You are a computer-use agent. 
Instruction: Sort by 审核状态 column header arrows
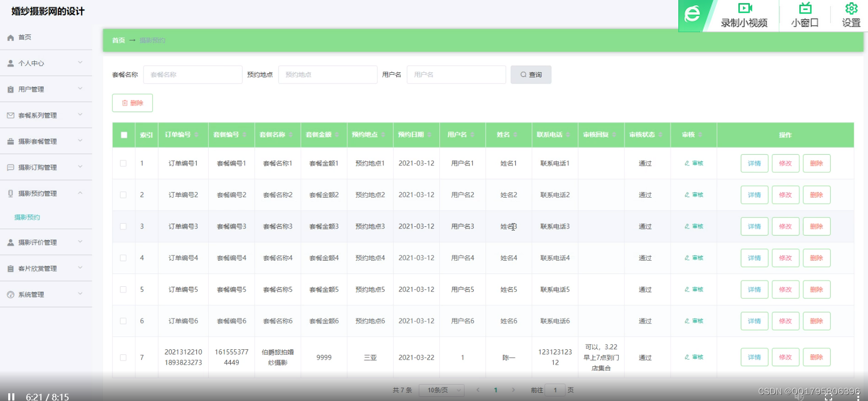point(660,135)
